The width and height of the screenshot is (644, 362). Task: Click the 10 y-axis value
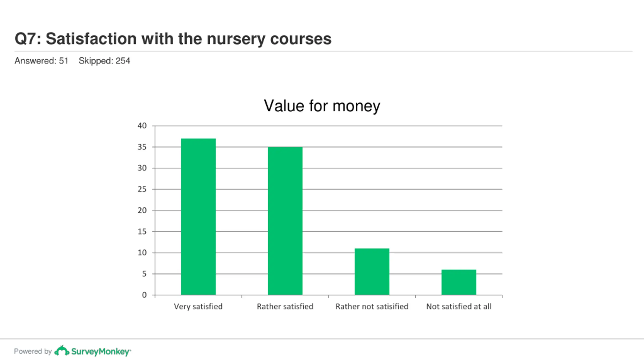[142, 253]
